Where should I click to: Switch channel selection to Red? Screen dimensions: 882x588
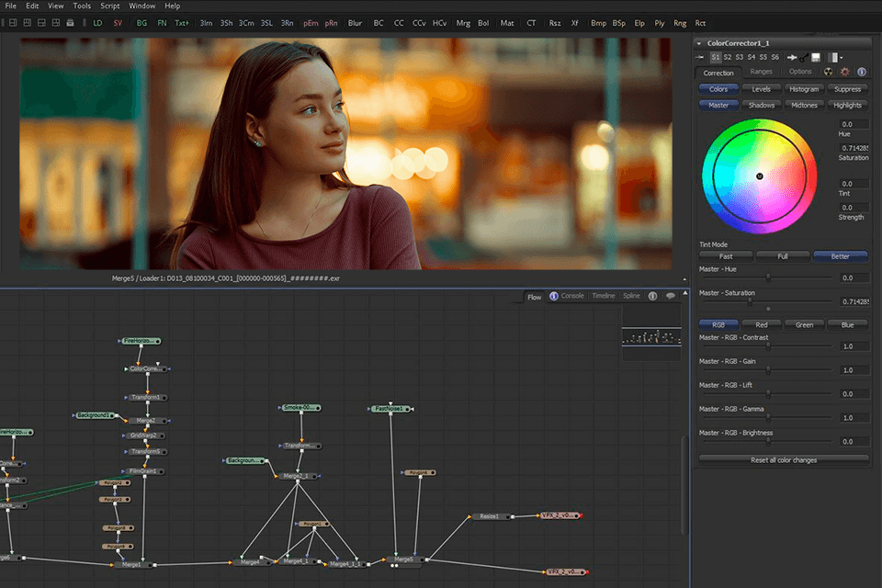point(762,324)
